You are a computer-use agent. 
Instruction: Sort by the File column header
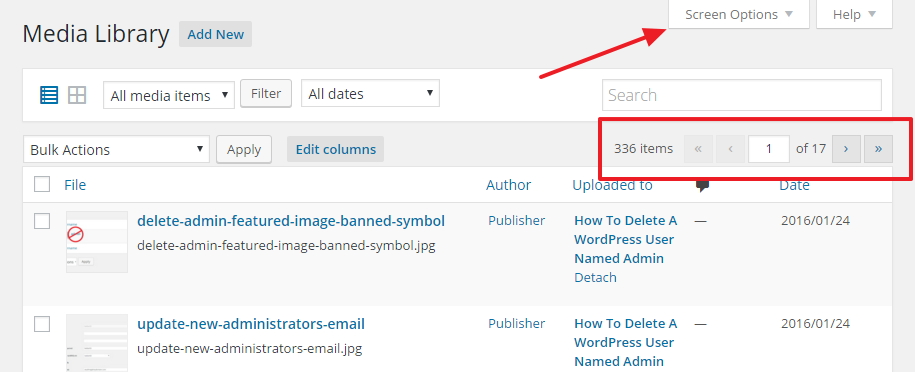pos(75,185)
